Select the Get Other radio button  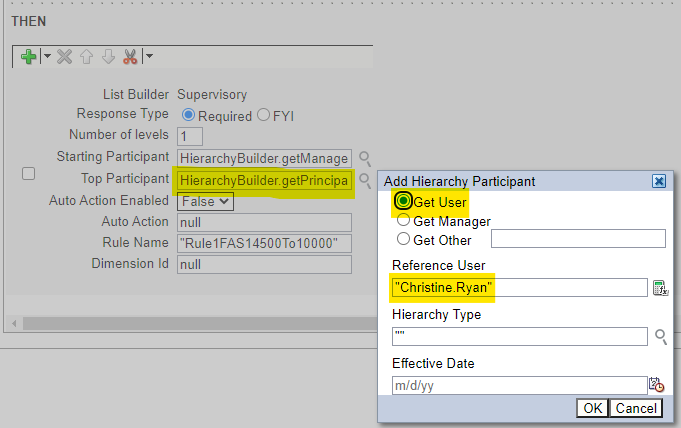tap(404, 239)
